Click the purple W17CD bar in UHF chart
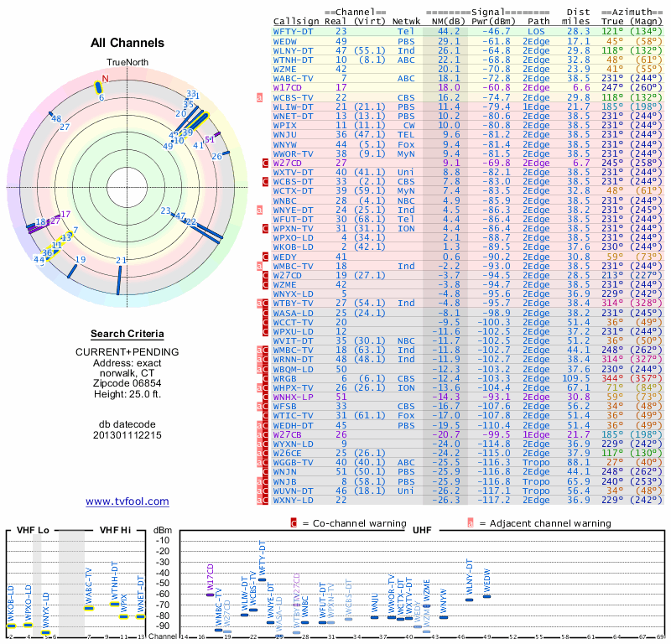This screenshot has height=644, width=671. coord(210,593)
